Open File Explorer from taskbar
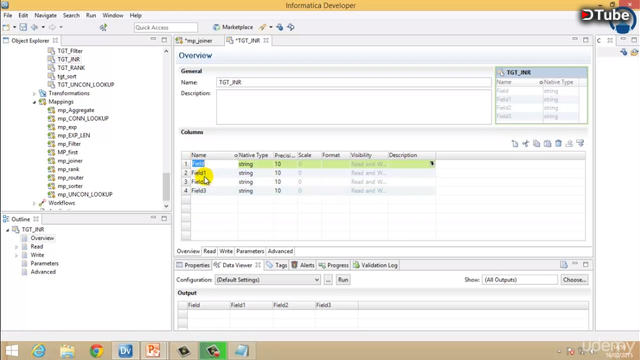This screenshot has height=360, width=640. [x=67, y=351]
